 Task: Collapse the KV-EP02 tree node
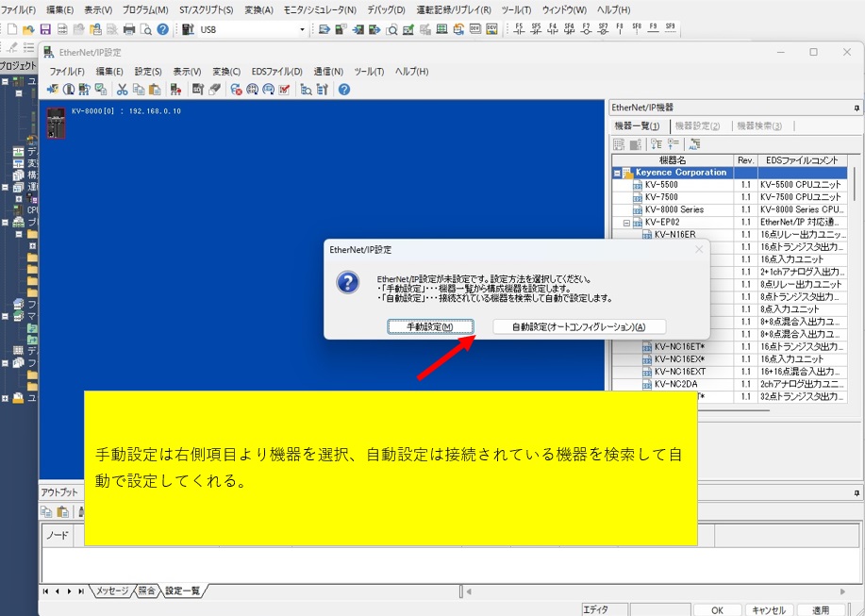click(626, 223)
